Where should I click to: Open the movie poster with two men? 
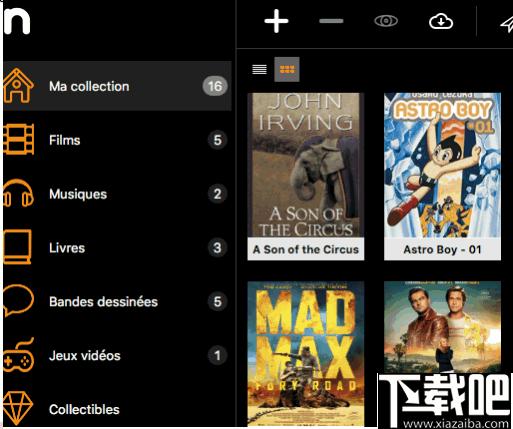pyautogui.click(x=442, y=327)
